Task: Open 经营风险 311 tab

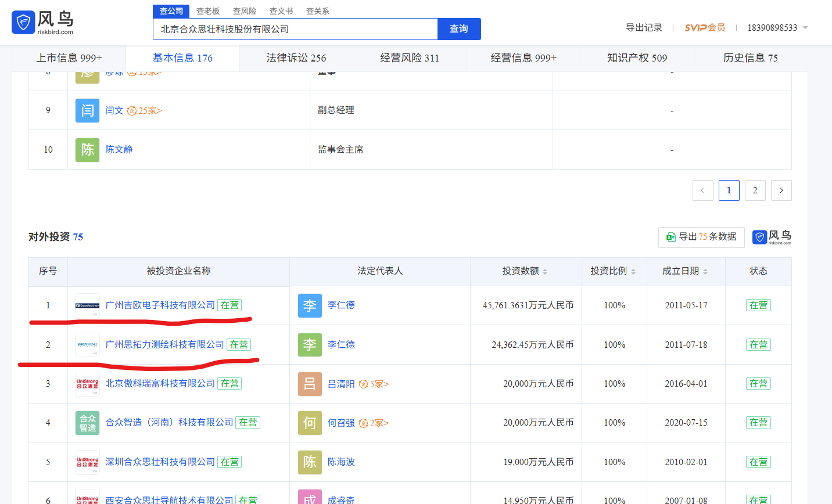Action: click(x=410, y=58)
